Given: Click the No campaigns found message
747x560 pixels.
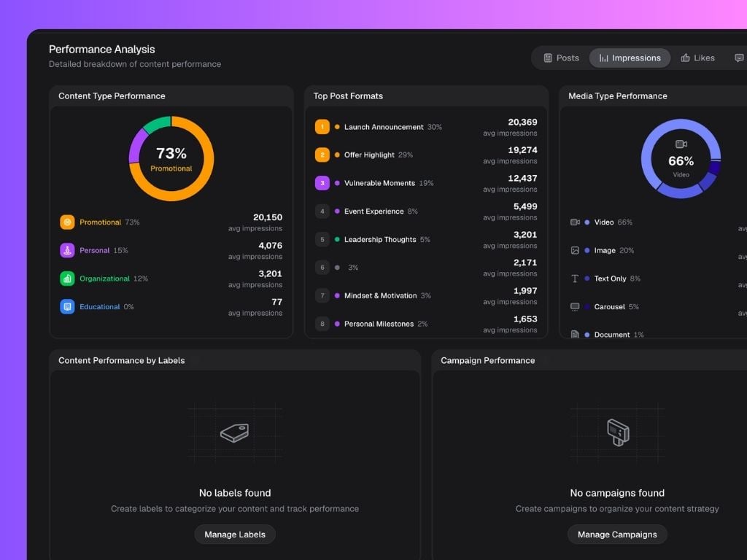Looking at the screenshot, I should [x=617, y=493].
